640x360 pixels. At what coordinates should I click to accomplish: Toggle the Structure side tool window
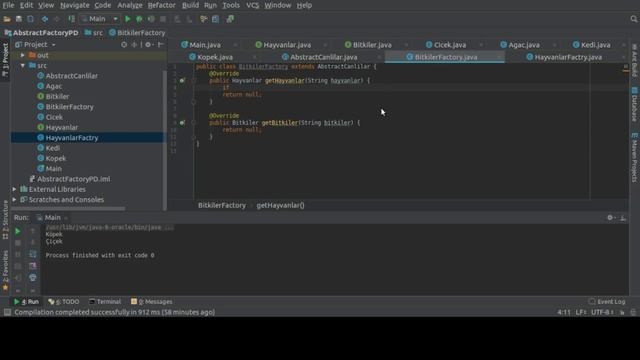tap(5, 220)
